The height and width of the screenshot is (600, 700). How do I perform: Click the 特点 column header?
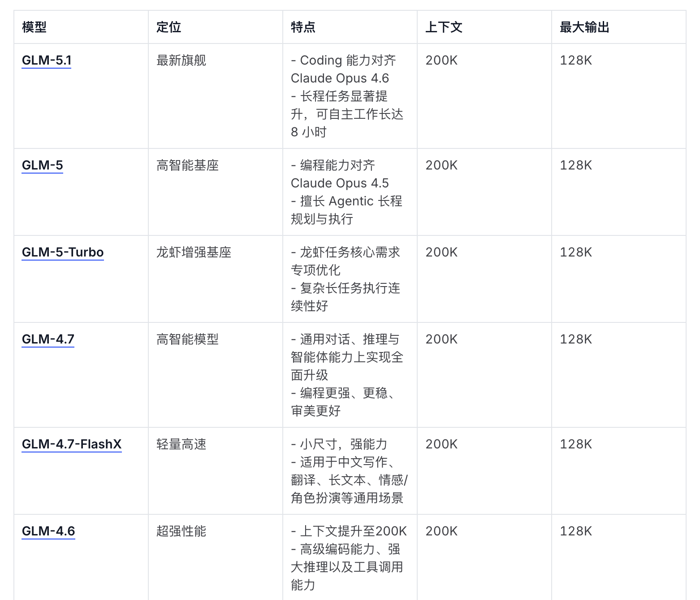pos(303,27)
